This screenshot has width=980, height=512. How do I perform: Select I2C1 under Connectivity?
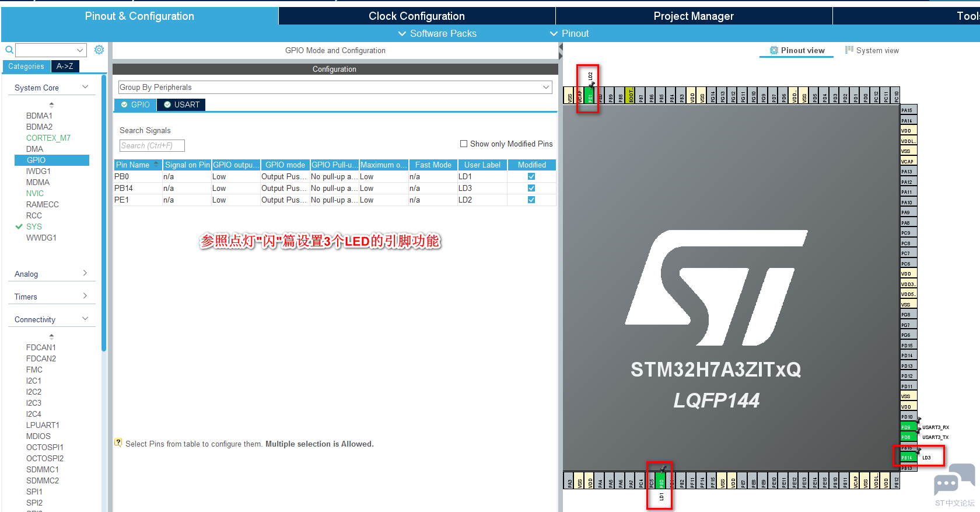coord(34,381)
